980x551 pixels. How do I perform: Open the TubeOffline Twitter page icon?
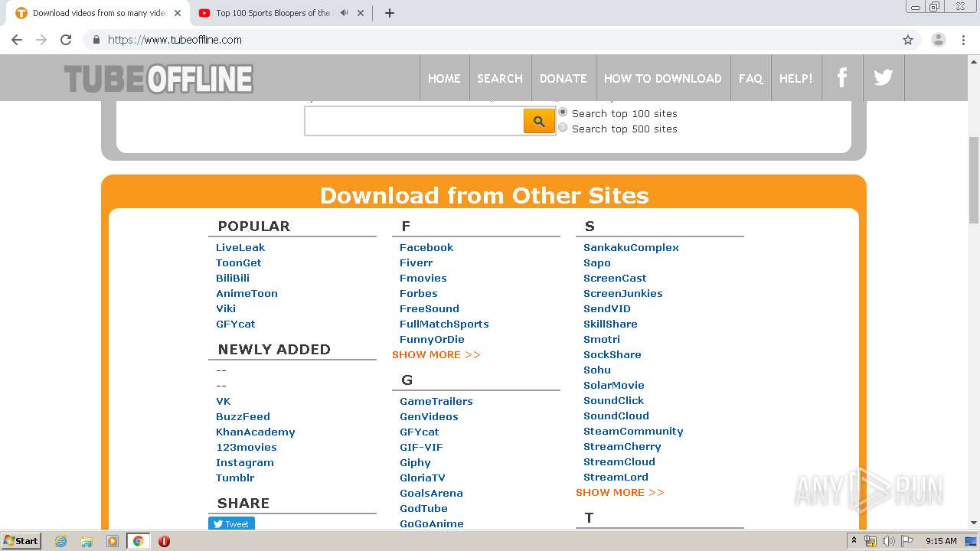(x=884, y=78)
